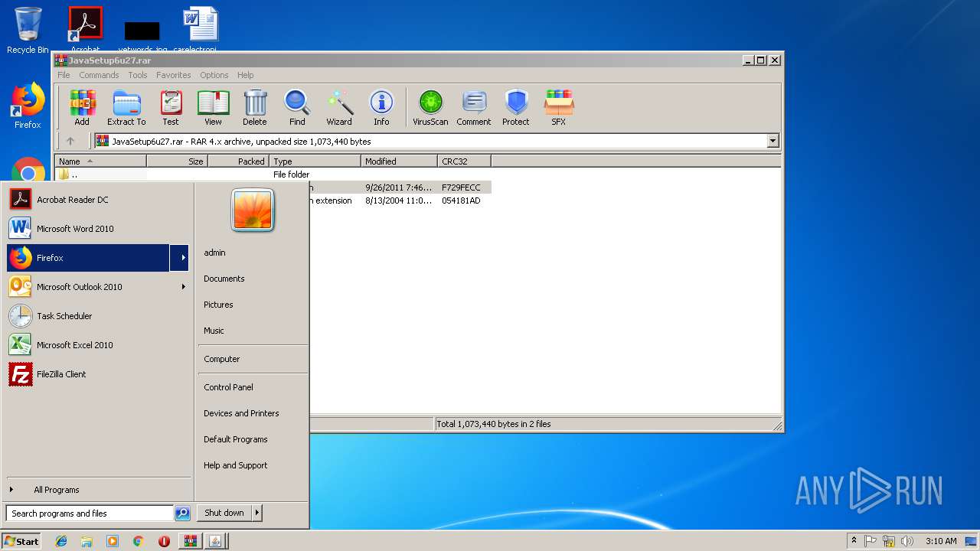The width and height of the screenshot is (980, 551).
Task: Click the volume speaker tray icon
Action: click(906, 541)
